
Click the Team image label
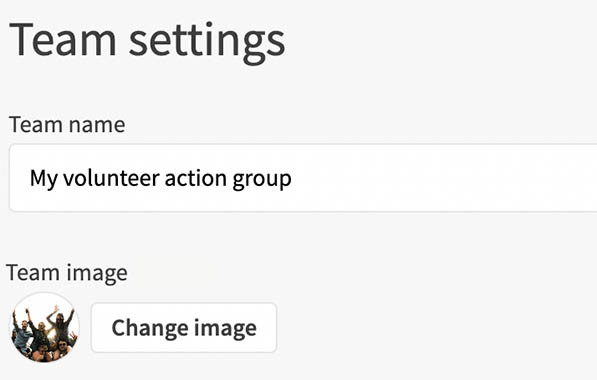[67, 273]
